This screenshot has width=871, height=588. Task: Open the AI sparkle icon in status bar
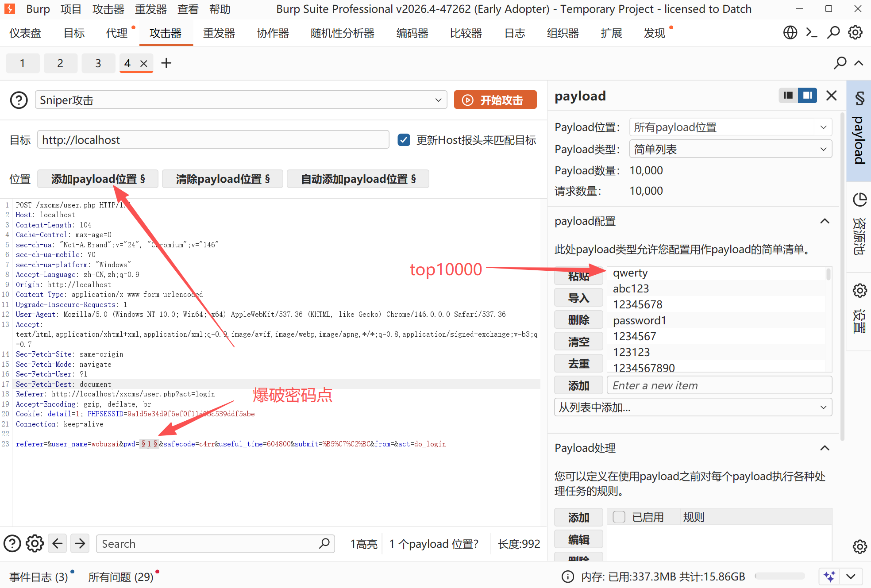[829, 576]
